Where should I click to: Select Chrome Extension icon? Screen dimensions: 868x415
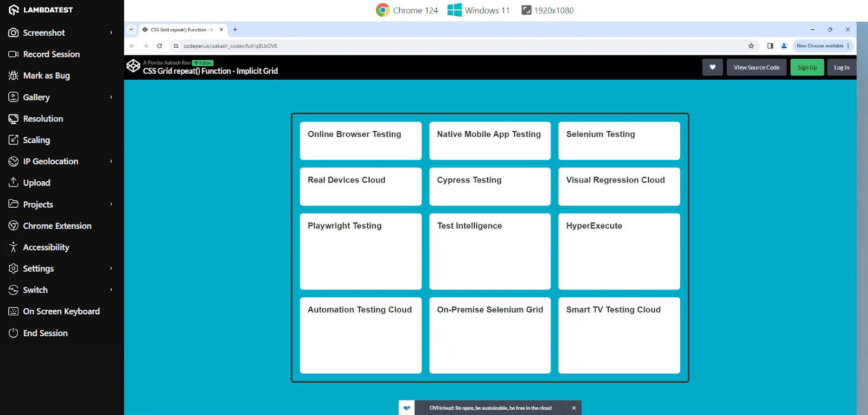tap(14, 226)
